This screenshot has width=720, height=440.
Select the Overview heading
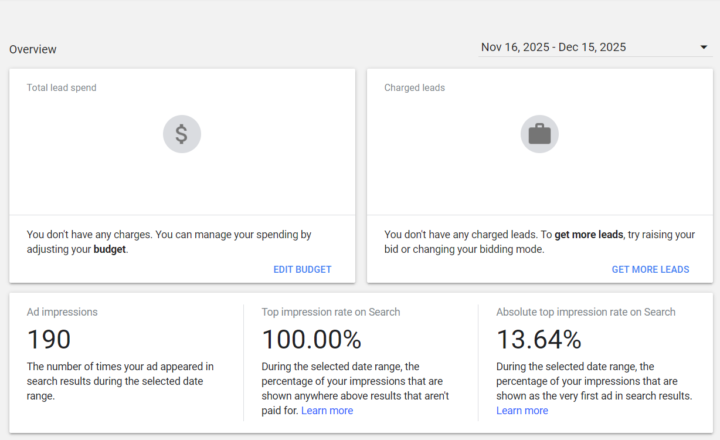point(33,49)
